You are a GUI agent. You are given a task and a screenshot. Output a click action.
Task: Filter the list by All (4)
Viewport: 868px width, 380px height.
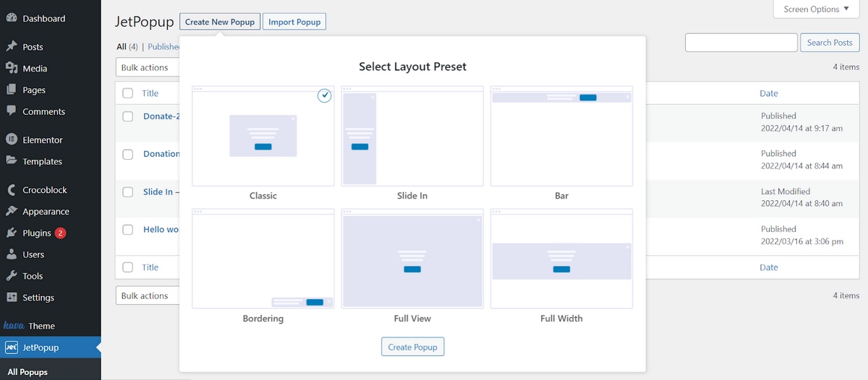point(127,46)
